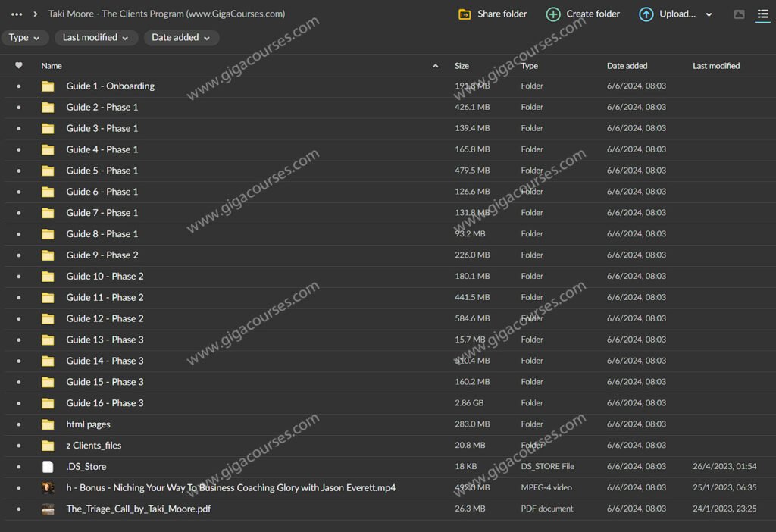The width and height of the screenshot is (776, 532).
Task: Open Guide 14 - Phase 3 folder
Action: tap(105, 361)
